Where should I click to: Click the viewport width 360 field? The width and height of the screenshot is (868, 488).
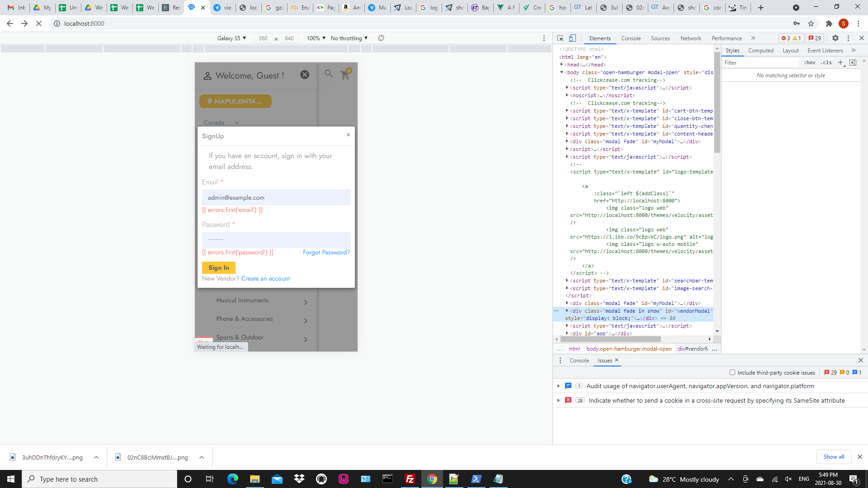pyautogui.click(x=263, y=38)
